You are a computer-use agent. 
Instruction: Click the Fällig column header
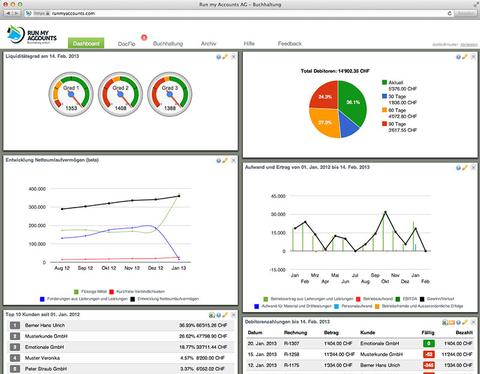(x=428, y=333)
